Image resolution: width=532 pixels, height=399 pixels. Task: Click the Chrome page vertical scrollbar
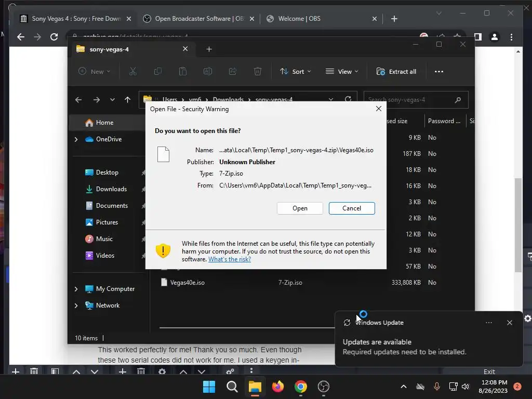[x=518, y=225]
